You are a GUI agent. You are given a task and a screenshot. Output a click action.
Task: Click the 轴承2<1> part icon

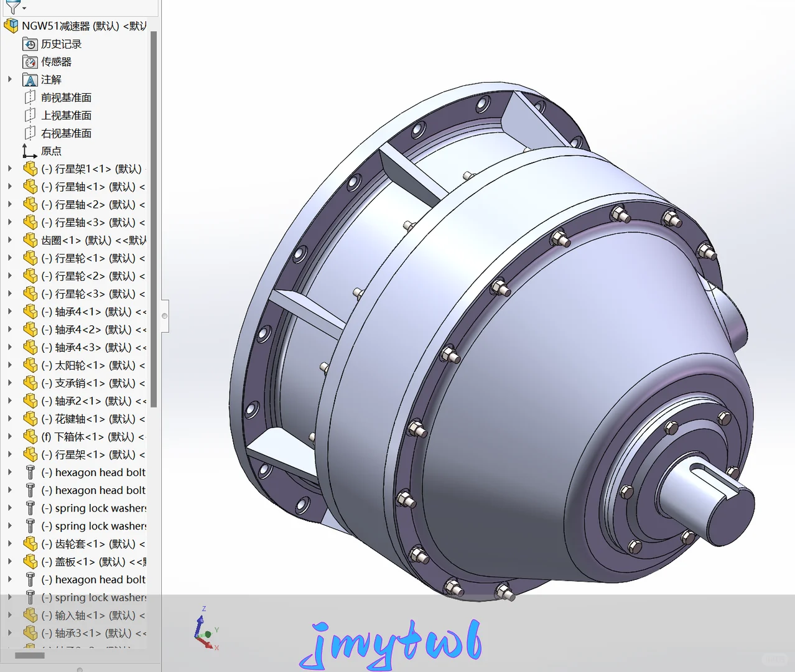(x=30, y=401)
